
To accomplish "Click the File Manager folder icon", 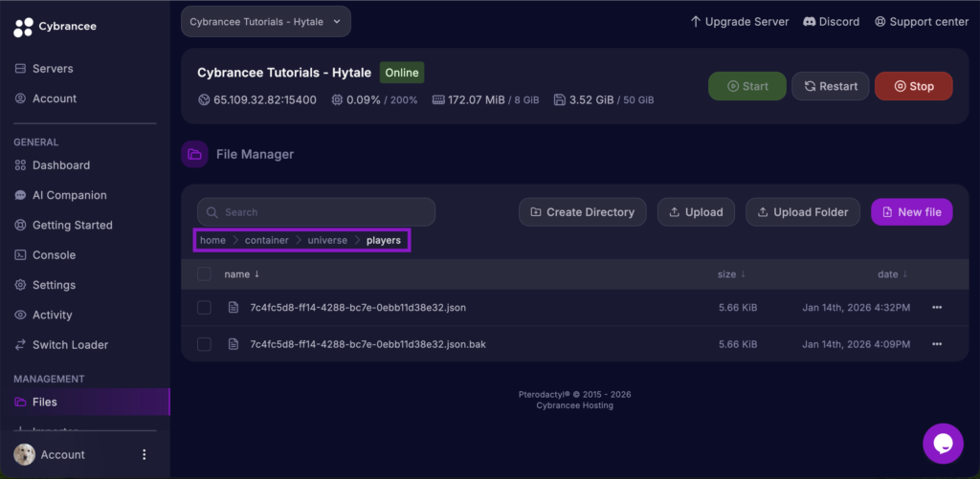I will (x=194, y=154).
